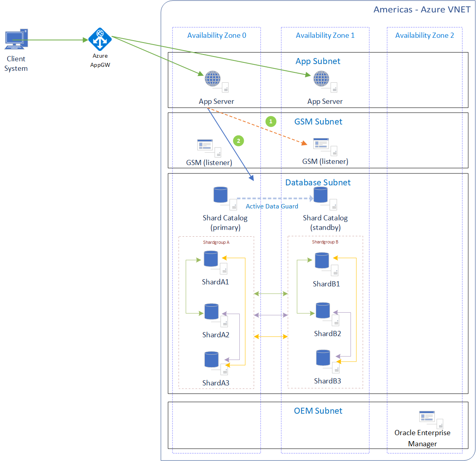Click the Shardgroup B dashed container
The image size is (476, 461).
325,242
